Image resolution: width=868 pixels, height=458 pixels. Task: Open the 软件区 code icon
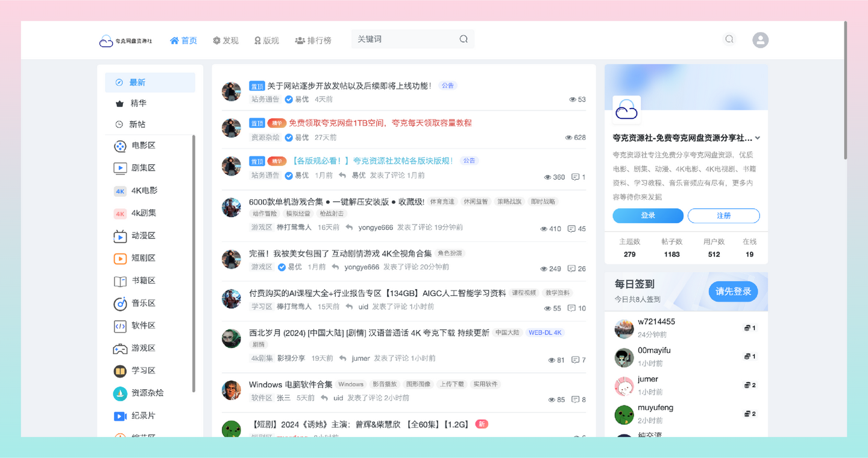click(120, 326)
